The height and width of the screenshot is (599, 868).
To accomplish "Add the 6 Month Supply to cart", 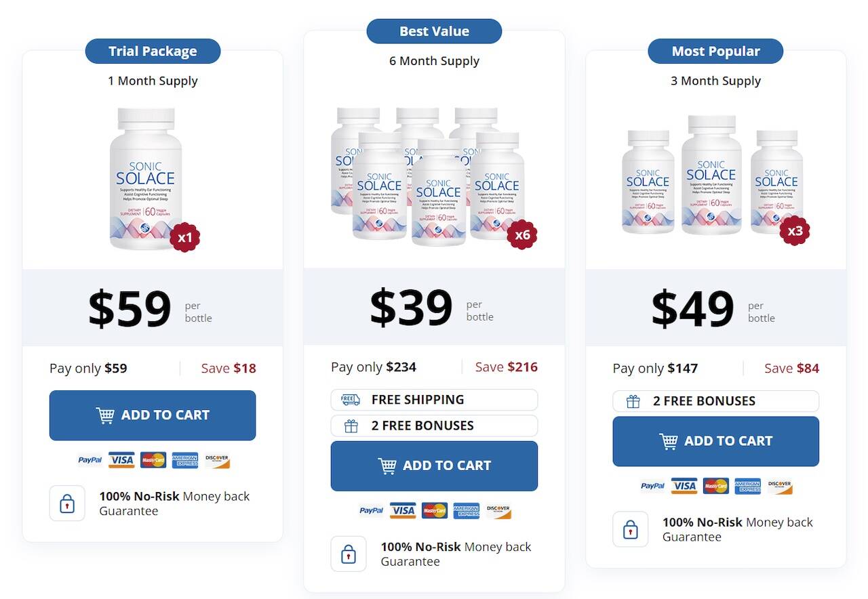I will (x=434, y=466).
